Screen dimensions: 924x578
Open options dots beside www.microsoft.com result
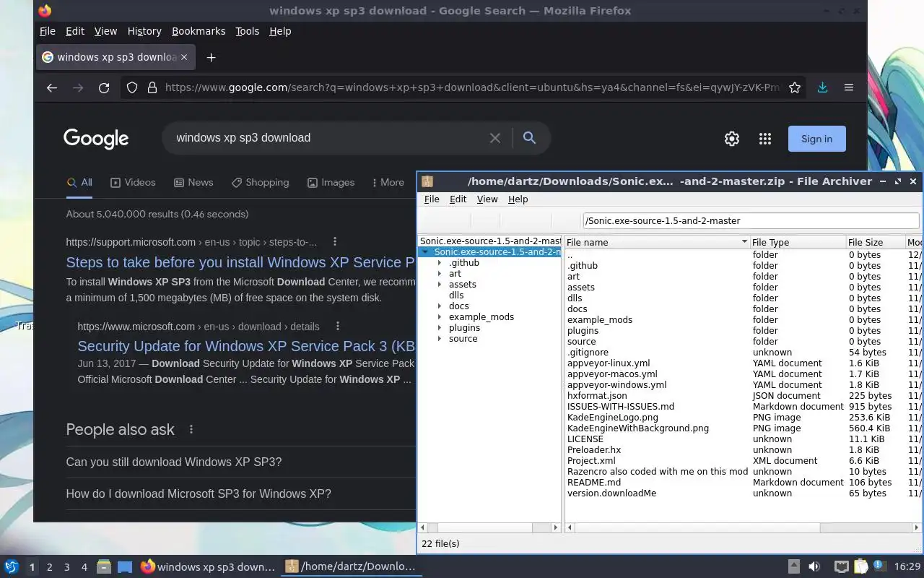point(337,326)
